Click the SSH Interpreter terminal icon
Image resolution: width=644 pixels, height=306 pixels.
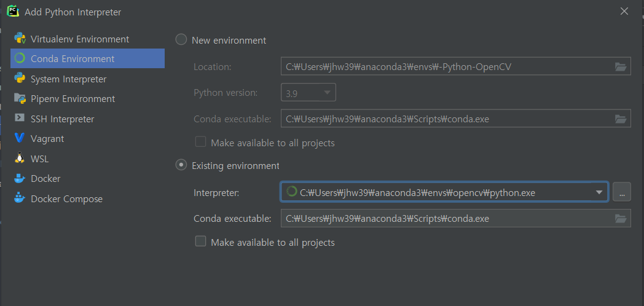click(20, 119)
